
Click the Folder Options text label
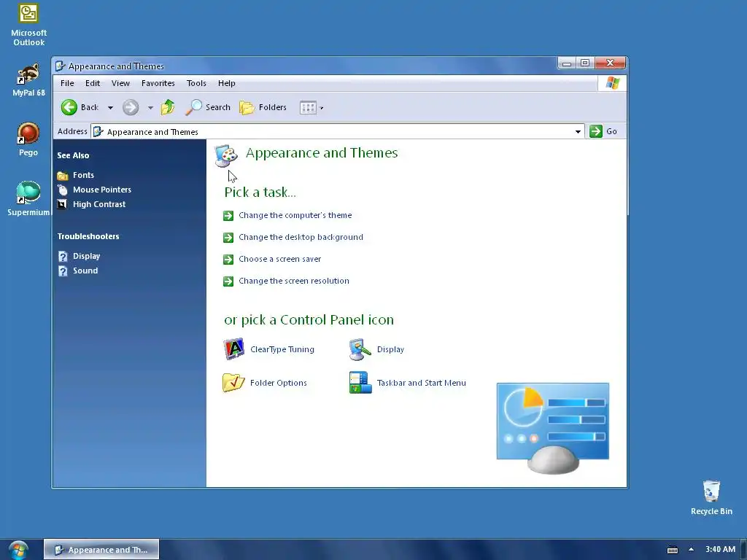[278, 383]
